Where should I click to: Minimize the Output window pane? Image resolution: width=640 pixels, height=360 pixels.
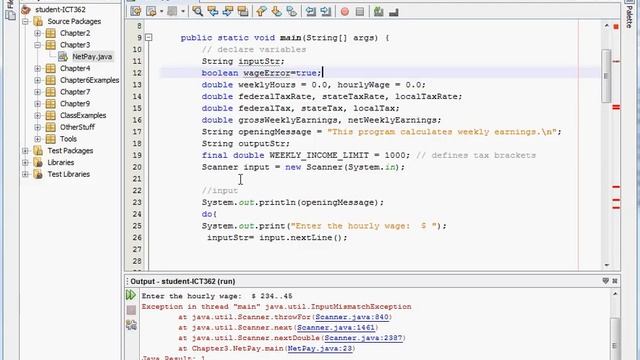click(x=605, y=281)
